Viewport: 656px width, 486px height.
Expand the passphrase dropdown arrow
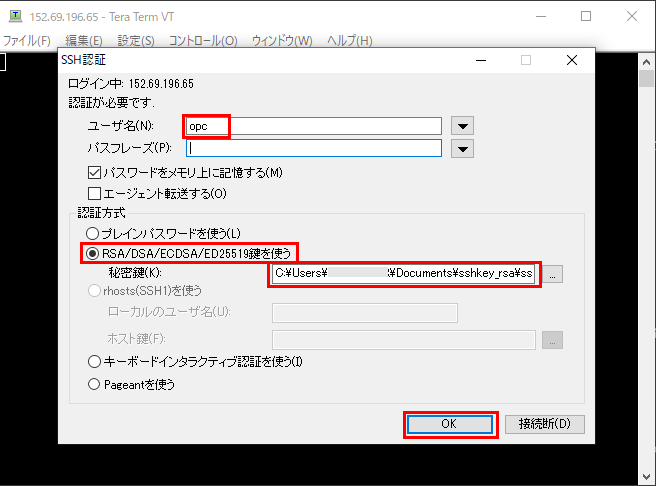click(461, 149)
